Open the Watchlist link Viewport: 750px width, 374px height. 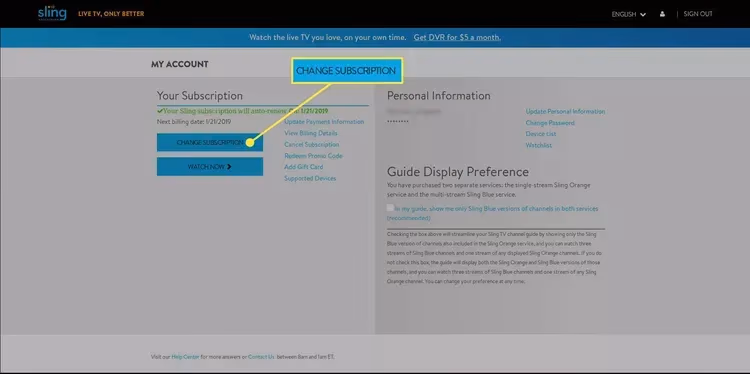pyautogui.click(x=539, y=145)
